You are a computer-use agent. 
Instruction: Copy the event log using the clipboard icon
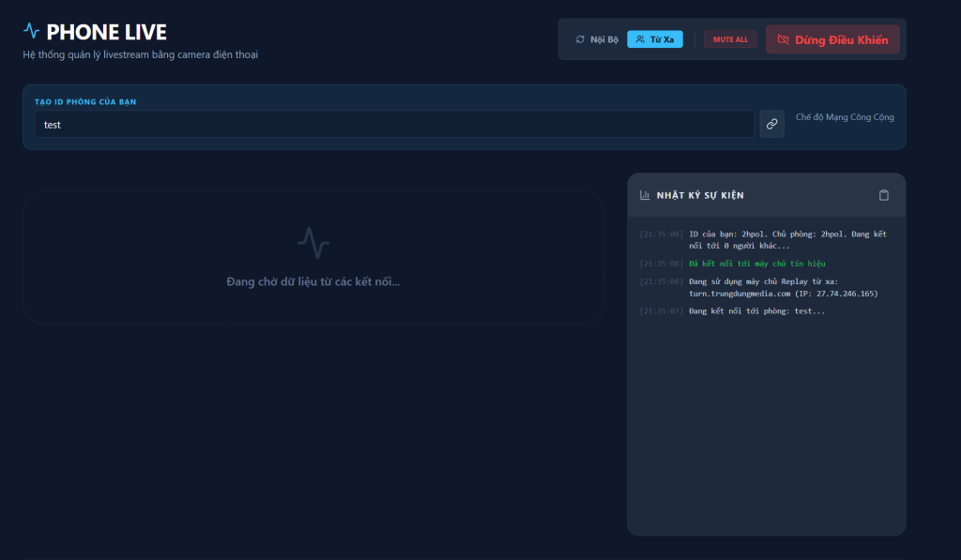click(883, 195)
